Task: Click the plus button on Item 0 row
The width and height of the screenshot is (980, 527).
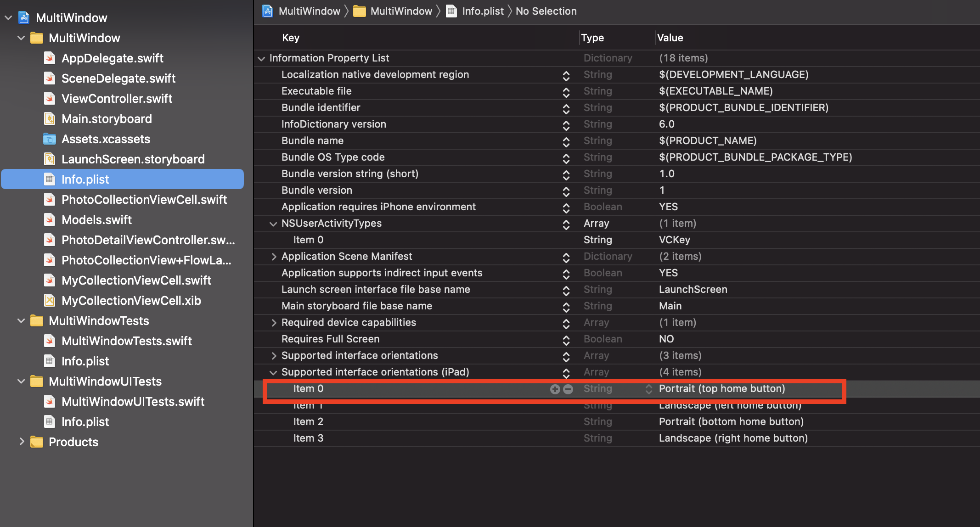Action: 555,389
